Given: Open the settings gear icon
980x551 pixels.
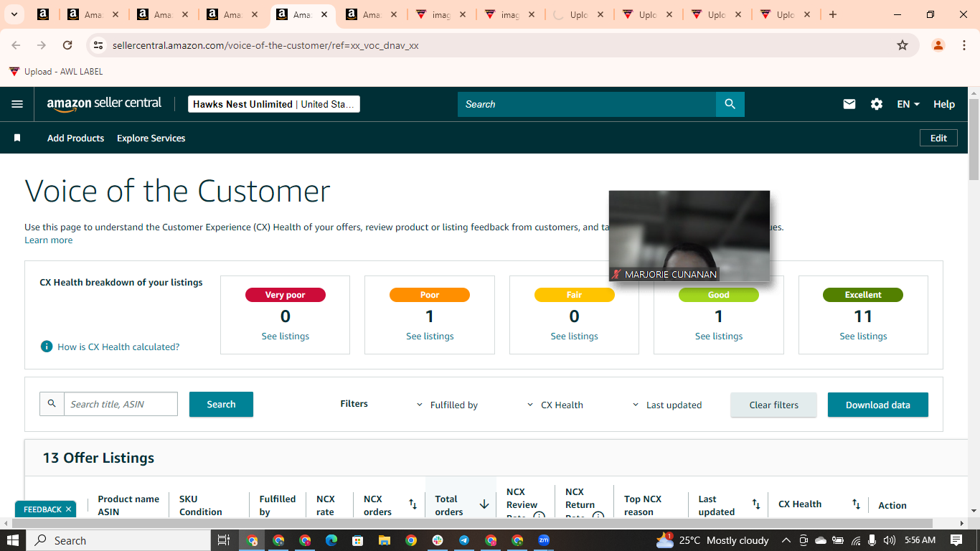Looking at the screenshot, I should click(x=877, y=104).
